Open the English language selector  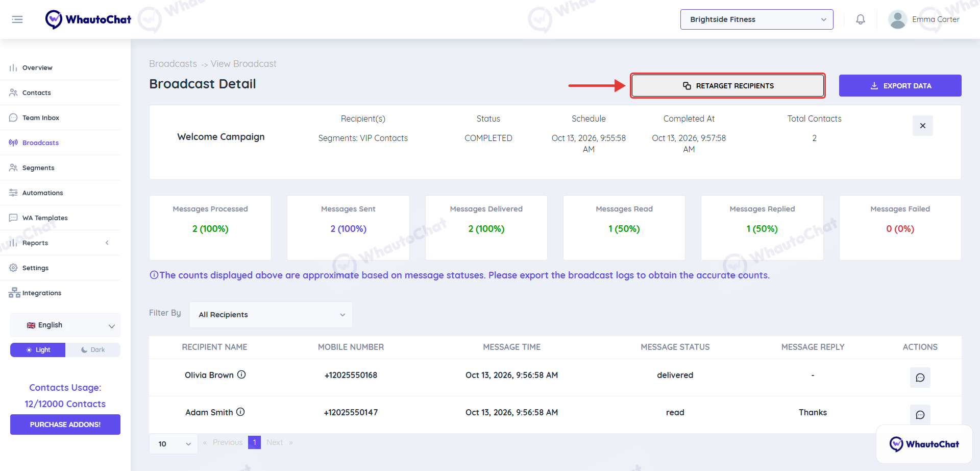(65, 325)
